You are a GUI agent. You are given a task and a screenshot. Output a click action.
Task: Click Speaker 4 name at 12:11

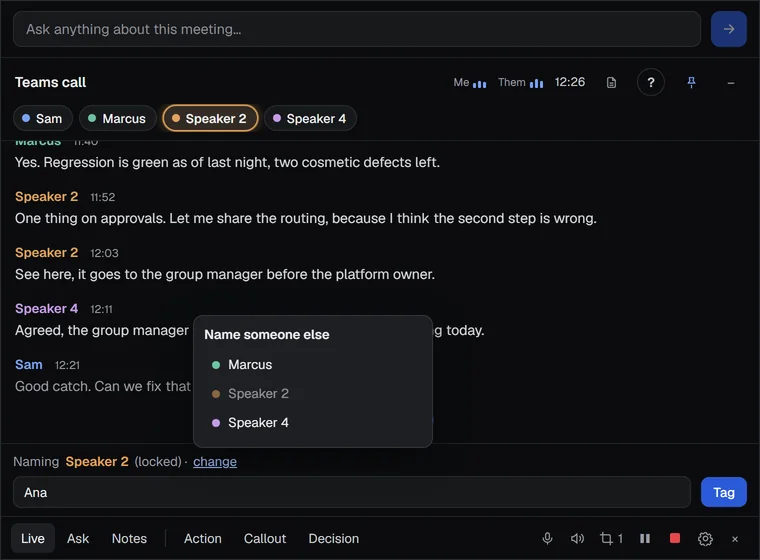click(x=47, y=309)
